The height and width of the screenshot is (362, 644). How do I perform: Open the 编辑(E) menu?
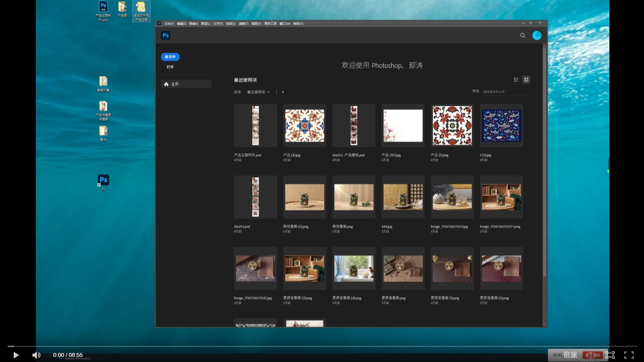coord(182,24)
